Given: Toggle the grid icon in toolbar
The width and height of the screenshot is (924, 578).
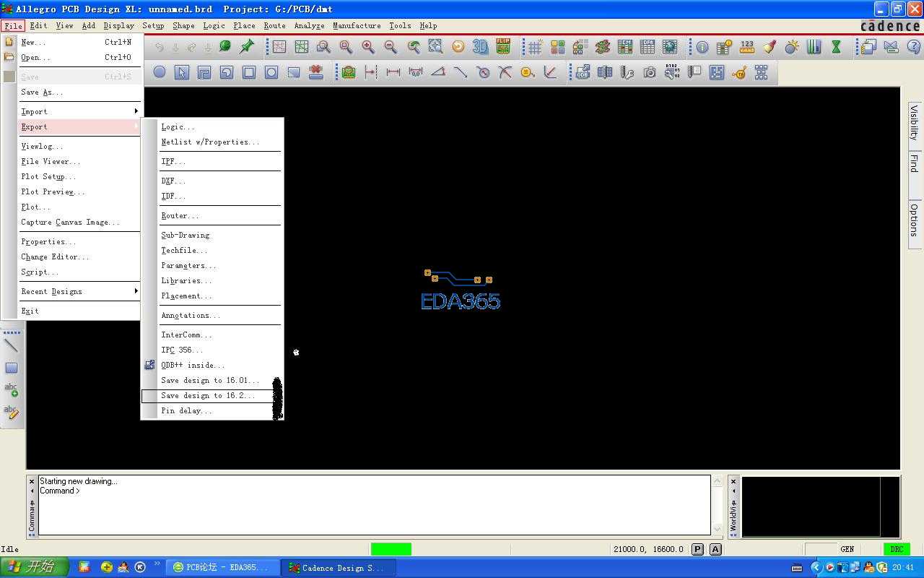Looking at the screenshot, I should coord(535,47).
